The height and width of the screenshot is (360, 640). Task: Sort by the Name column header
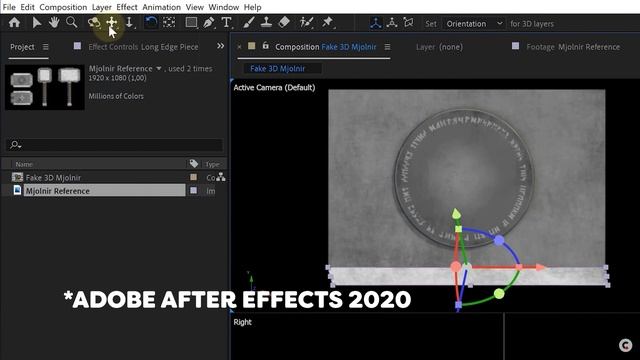24,164
